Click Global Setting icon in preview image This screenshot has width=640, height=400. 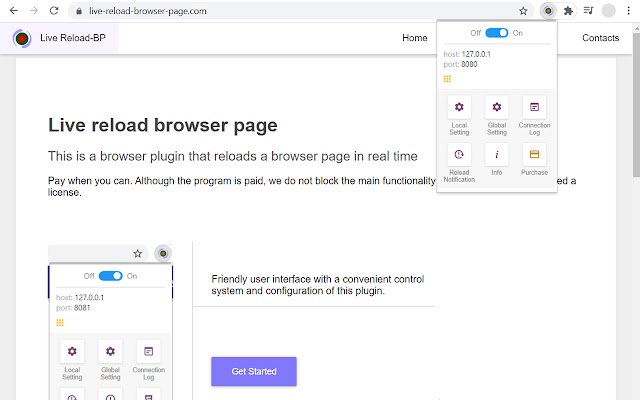[110, 351]
